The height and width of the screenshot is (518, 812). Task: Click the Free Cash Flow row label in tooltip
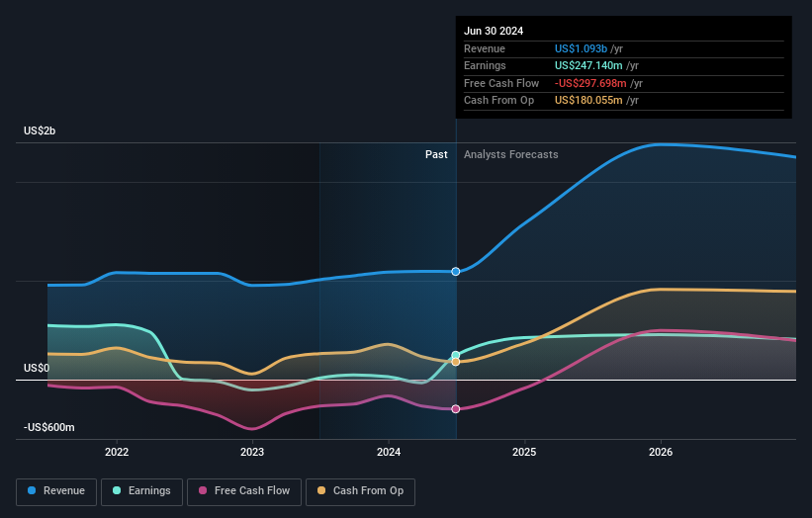pos(501,83)
